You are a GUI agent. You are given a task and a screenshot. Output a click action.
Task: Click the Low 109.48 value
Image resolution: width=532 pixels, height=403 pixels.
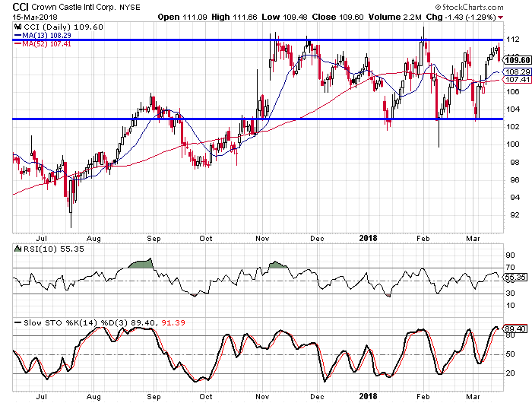[x=284, y=17]
